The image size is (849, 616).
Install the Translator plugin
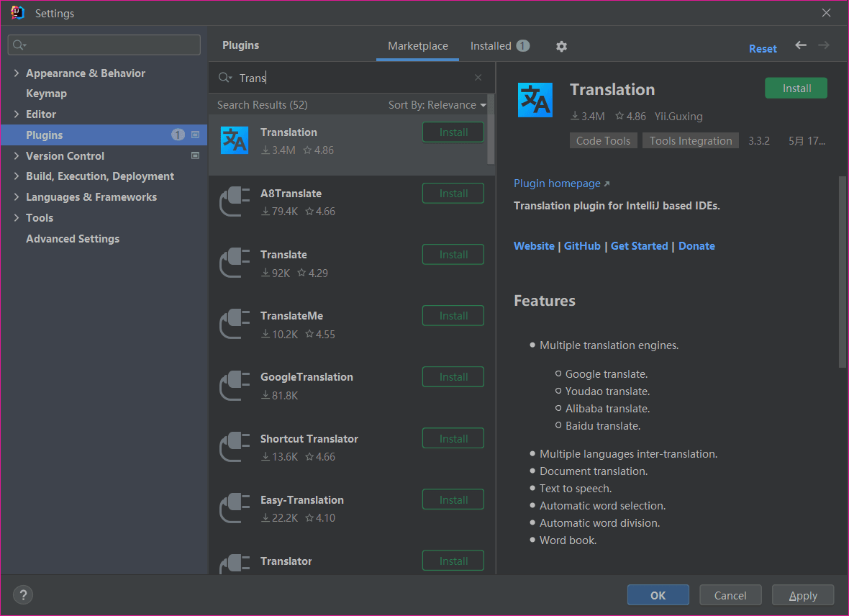[x=453, y=561]
